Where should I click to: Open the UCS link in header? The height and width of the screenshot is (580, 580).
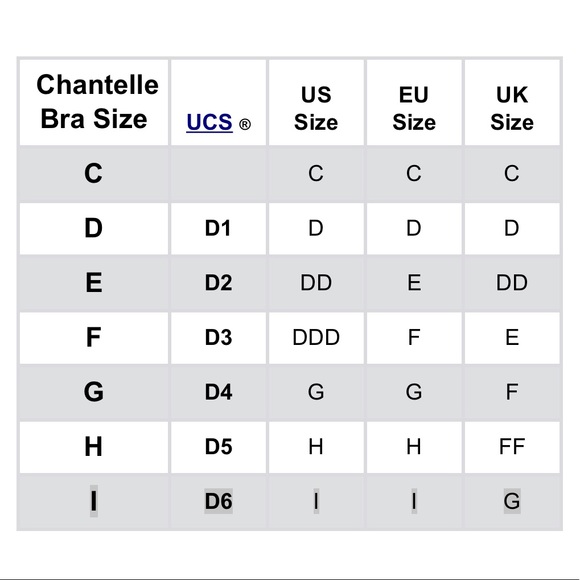209,122
